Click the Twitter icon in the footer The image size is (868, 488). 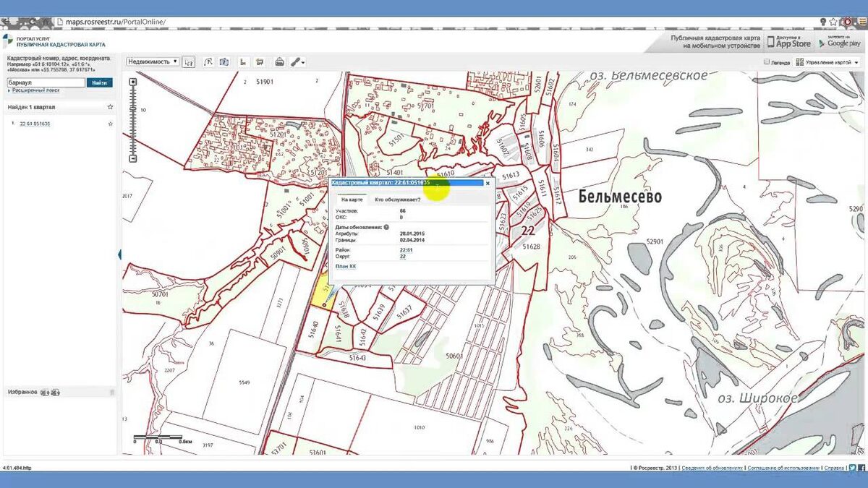coord(853,468)
